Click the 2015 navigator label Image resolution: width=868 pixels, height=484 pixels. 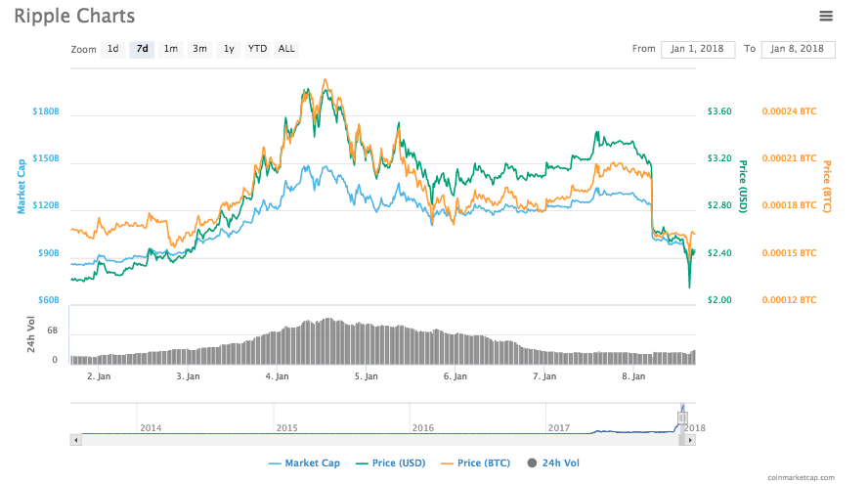[286, 428]
